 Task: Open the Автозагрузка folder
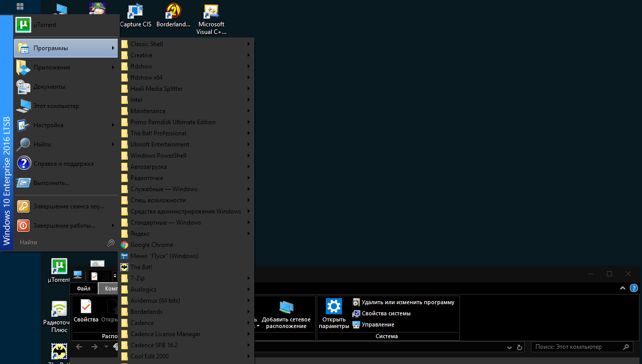[186, 167]
